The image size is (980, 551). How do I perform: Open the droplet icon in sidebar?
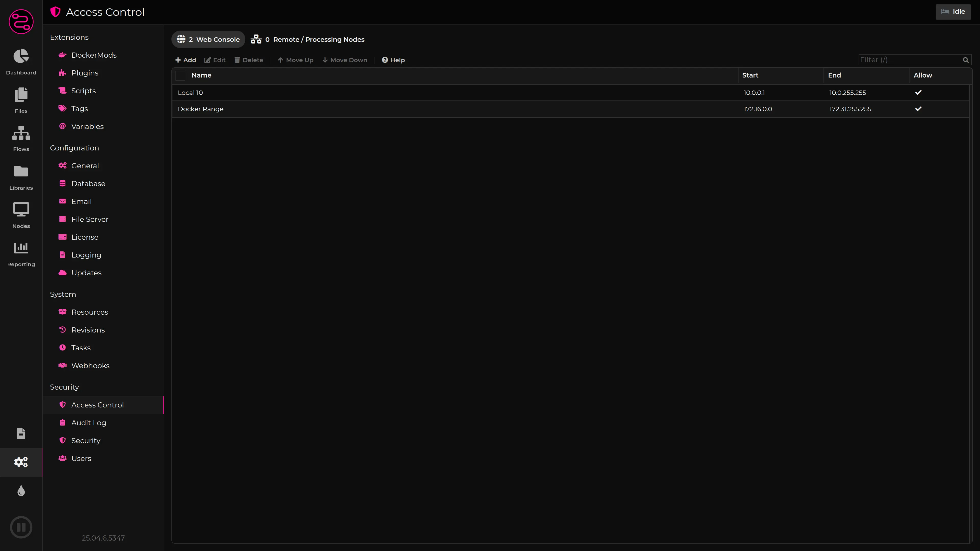(21, 491)
